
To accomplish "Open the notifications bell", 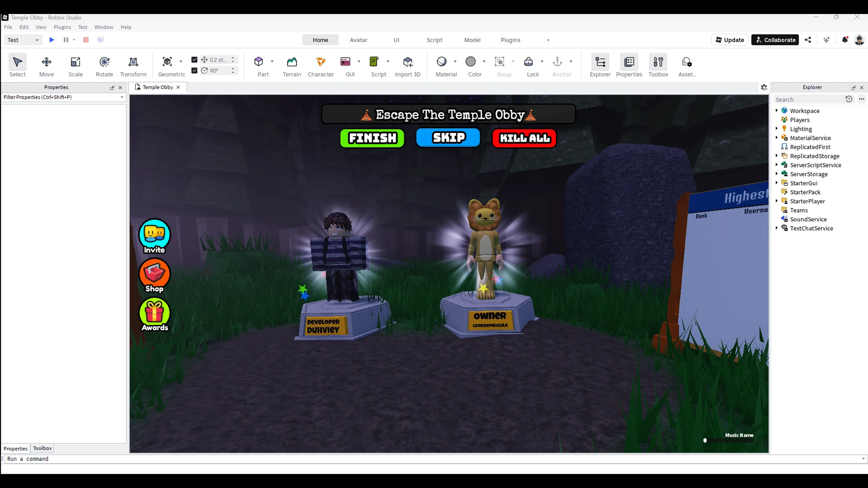I will tap(845, 40).
